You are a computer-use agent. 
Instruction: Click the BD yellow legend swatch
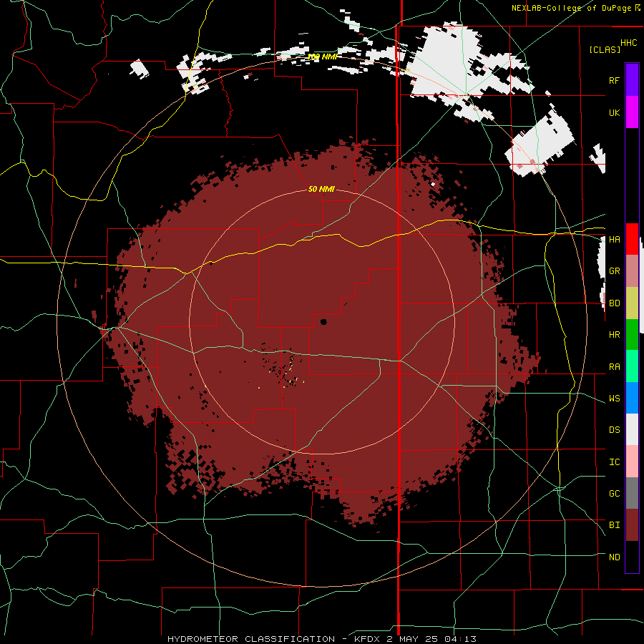click(x=632, y=303)
